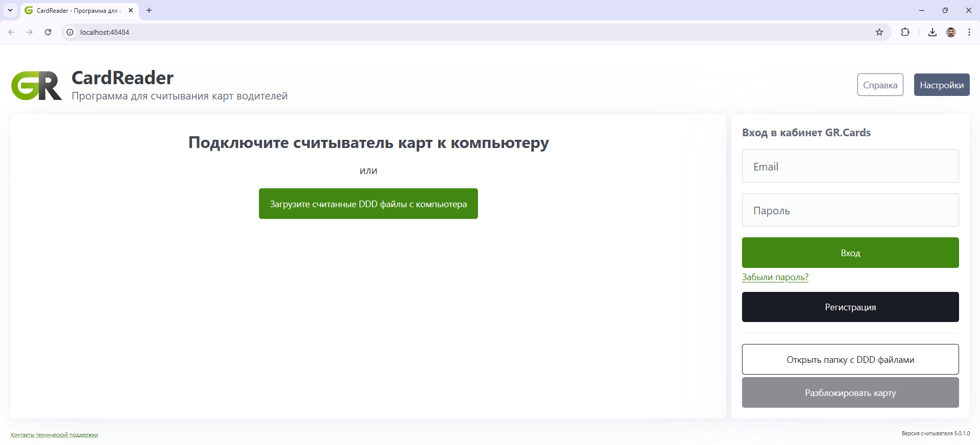
Task: Open the browser Downloads icon
Action: [932, 32]
